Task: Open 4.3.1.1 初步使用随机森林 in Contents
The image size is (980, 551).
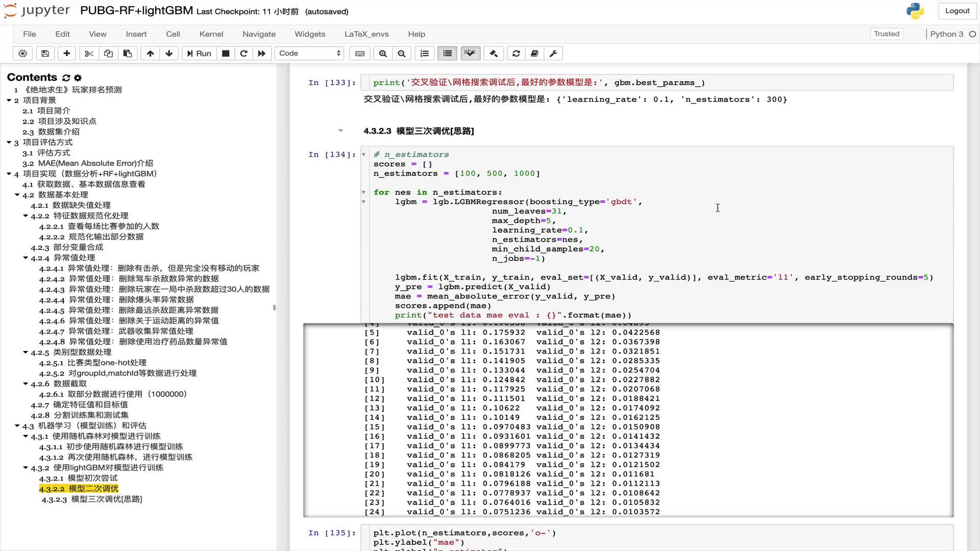Action: 111,447
